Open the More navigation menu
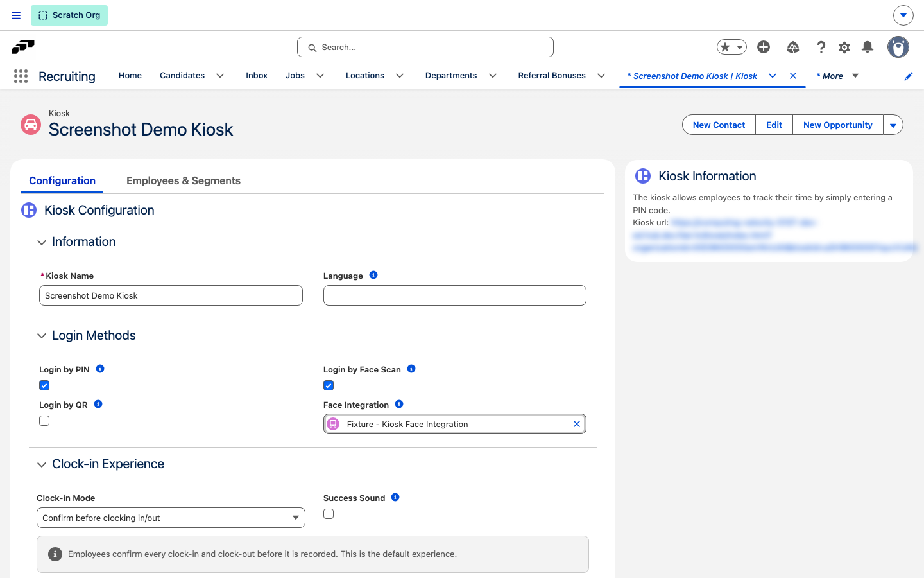This screenshot has width=924, height=578. click(x=838, y=76)
